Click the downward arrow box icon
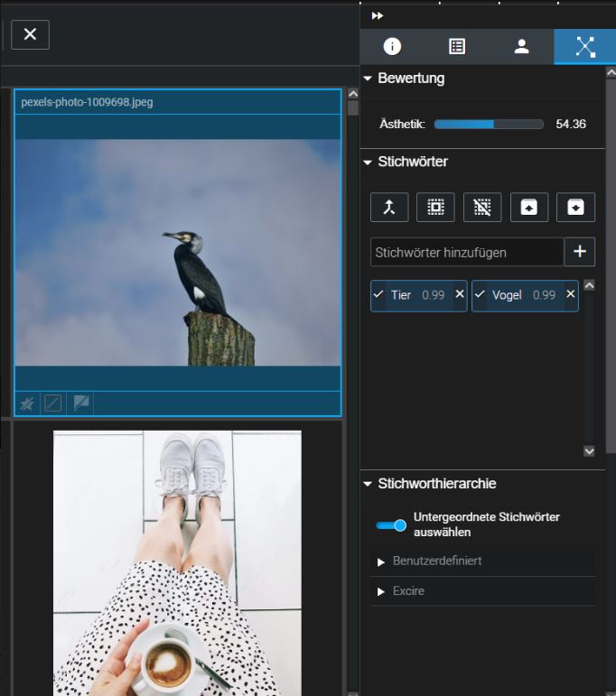This screenshot has height=696, width=616. [x=575, y=207]
